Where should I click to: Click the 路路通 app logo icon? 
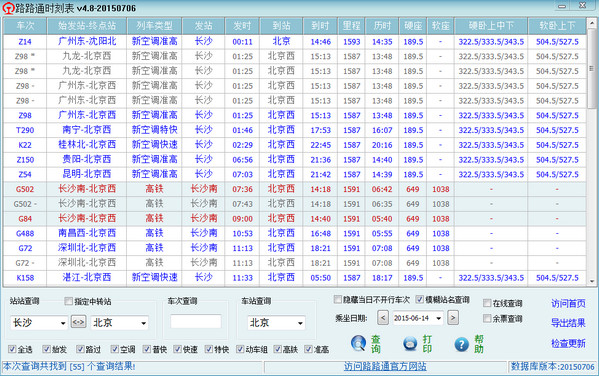[x=8, y=8]
